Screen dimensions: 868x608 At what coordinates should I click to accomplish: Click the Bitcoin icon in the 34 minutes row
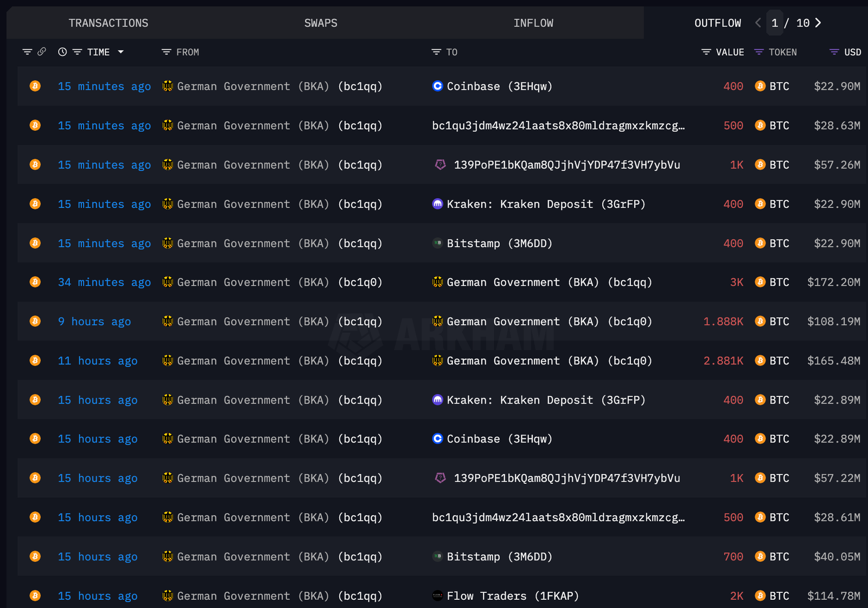pyautogui.click(x=35, y=282)
